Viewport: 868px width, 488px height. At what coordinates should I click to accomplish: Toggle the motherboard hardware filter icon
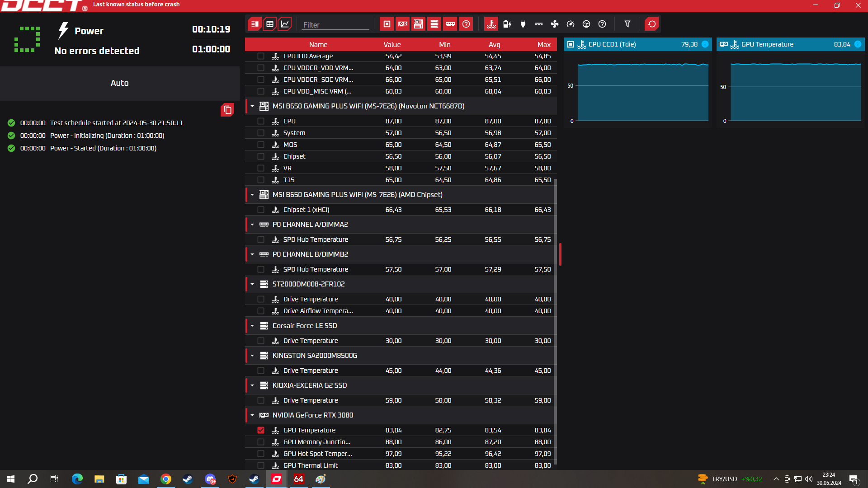419,24
